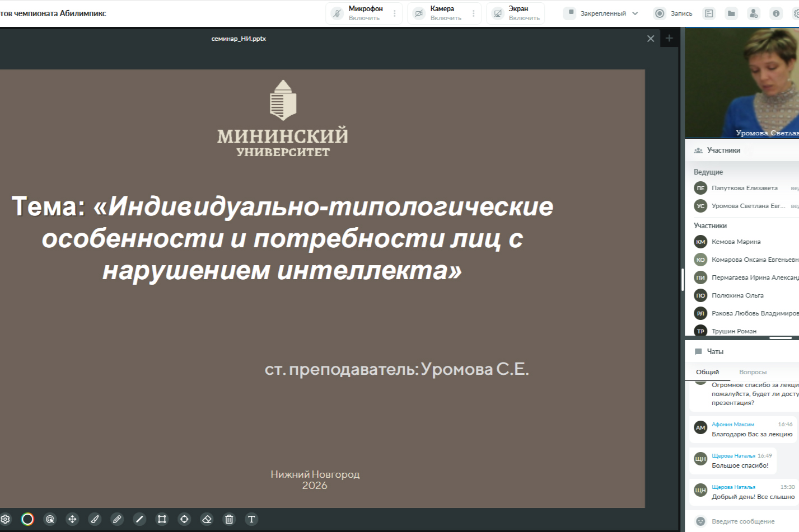Open camera options three-dot menu
Viewport: 799px width, 532px height.
474,13
